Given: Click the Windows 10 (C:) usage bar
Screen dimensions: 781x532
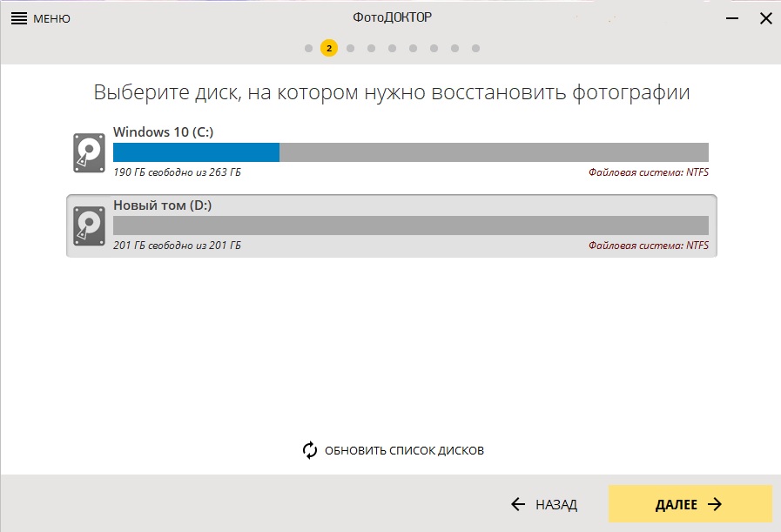Looking at the screenshot, I should pyautogui.click(x=410, y=152).
